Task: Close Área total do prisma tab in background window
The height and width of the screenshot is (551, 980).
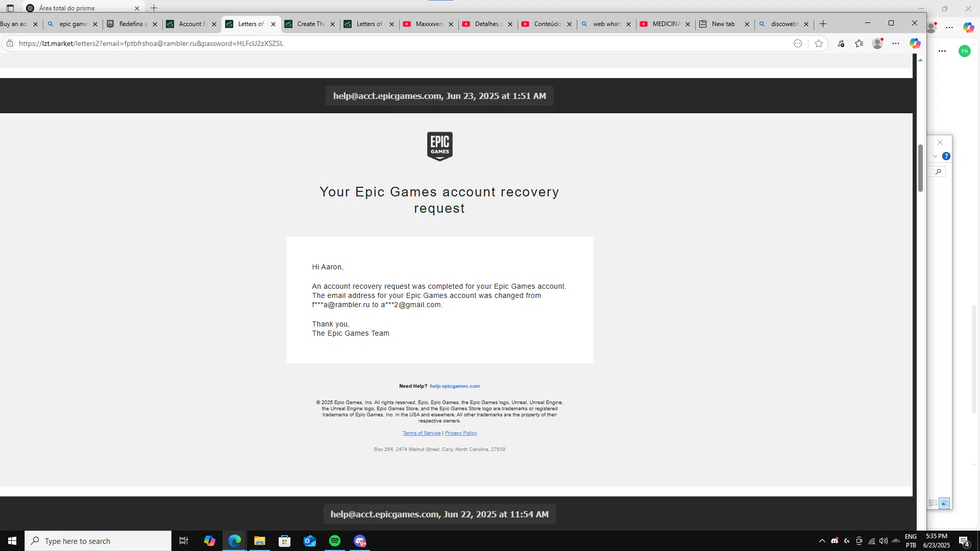Action: pyautogui.click(x=137, y=8)
